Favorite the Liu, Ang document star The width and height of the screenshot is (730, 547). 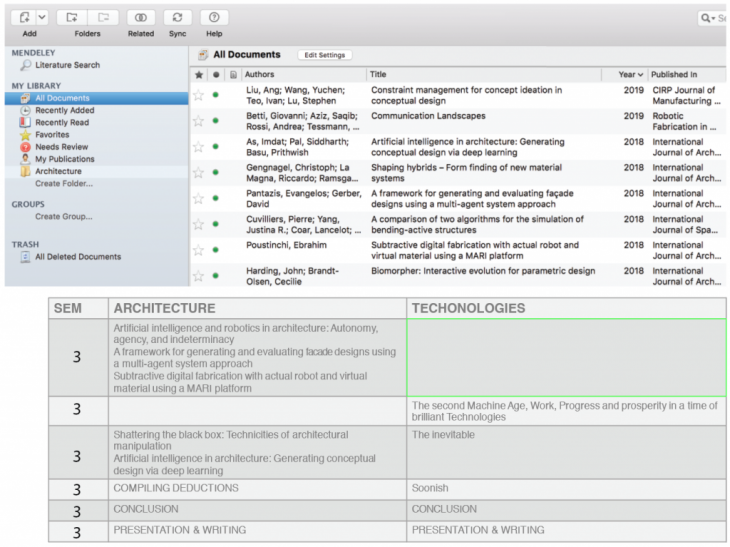tap(198, 95)
